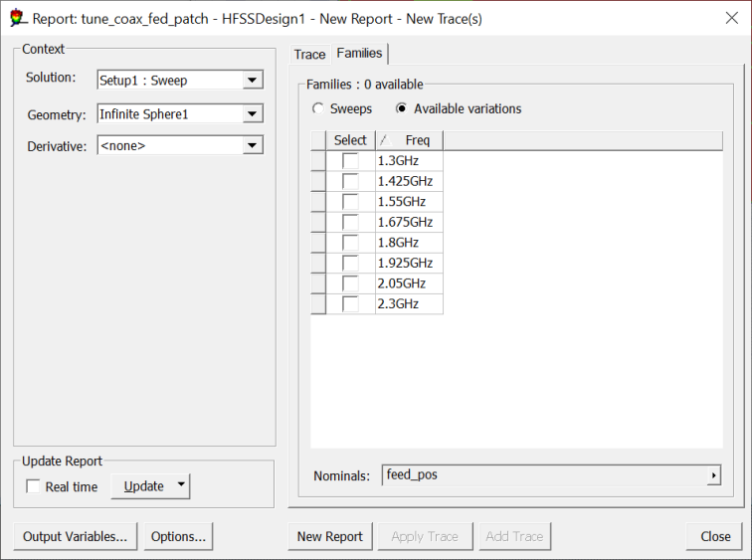
Task: Expand the Solution dropdown
Action: [253, 81]
